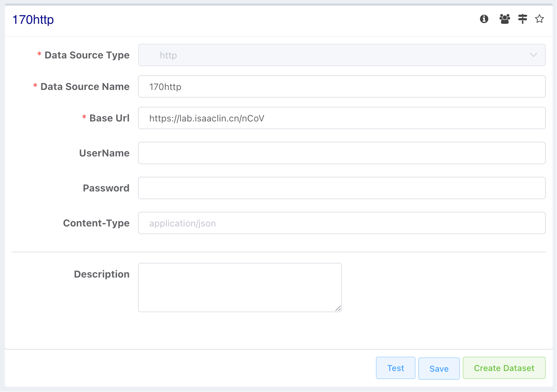The height and width of the screenshot is (392, 557).
Task: Click the Create Dataset button
Action: click(x=504, y=368)
